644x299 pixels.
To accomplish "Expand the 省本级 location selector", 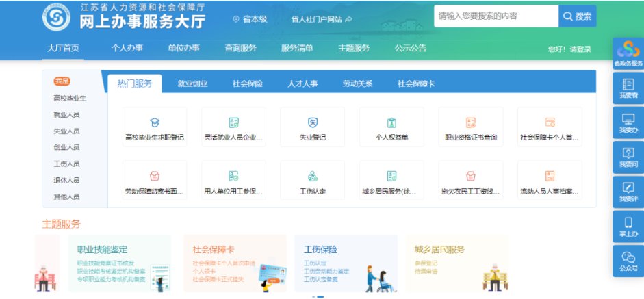I will click(250, 19).
